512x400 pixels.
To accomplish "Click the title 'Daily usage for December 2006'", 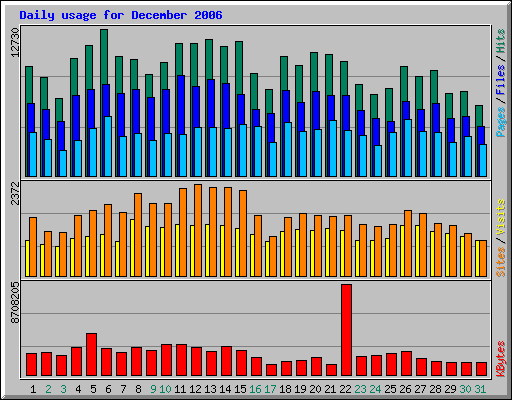I will click(x=121, y=15).
